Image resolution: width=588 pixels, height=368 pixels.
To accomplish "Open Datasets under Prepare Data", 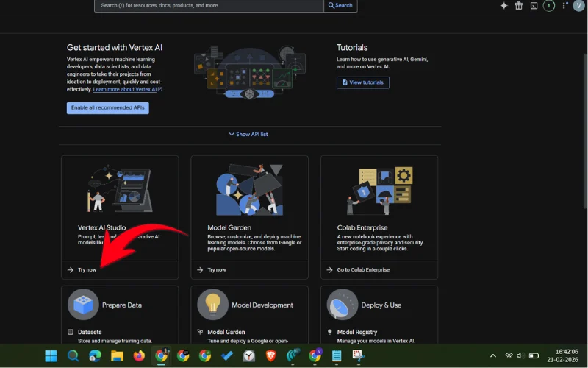I will click(90, 333).
